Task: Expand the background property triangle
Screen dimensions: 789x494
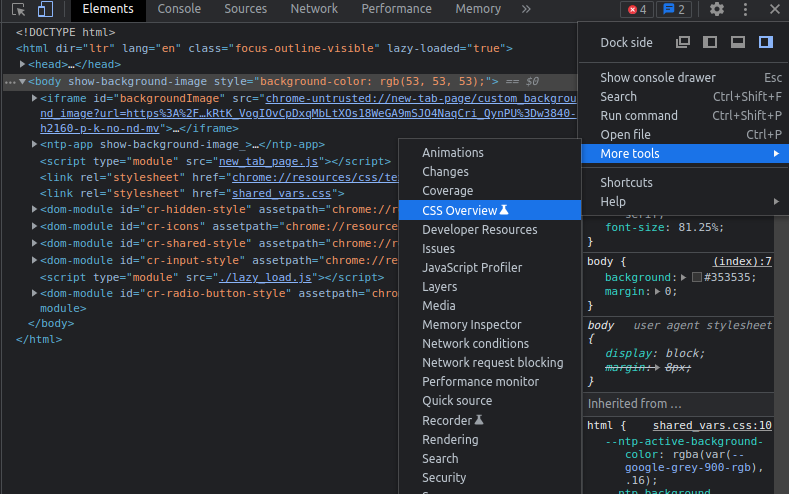Action: pos(683,277)
